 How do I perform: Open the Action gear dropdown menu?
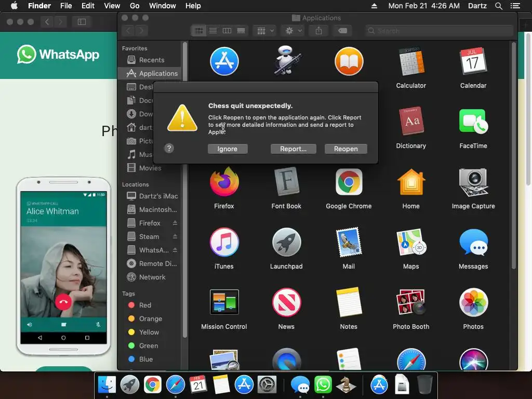point(293,31)
